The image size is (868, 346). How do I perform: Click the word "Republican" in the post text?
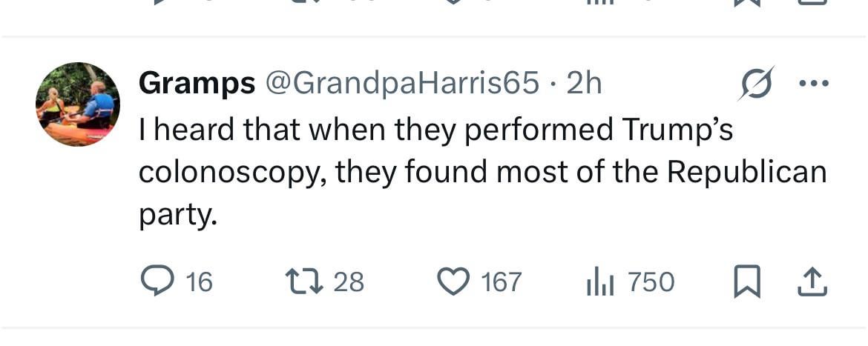[746, 171]
